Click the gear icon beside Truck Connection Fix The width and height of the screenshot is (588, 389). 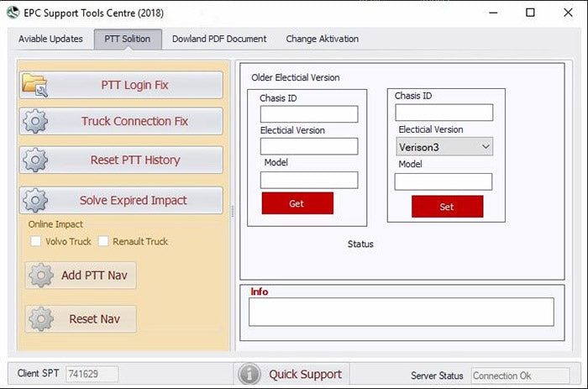click(35, 121)
